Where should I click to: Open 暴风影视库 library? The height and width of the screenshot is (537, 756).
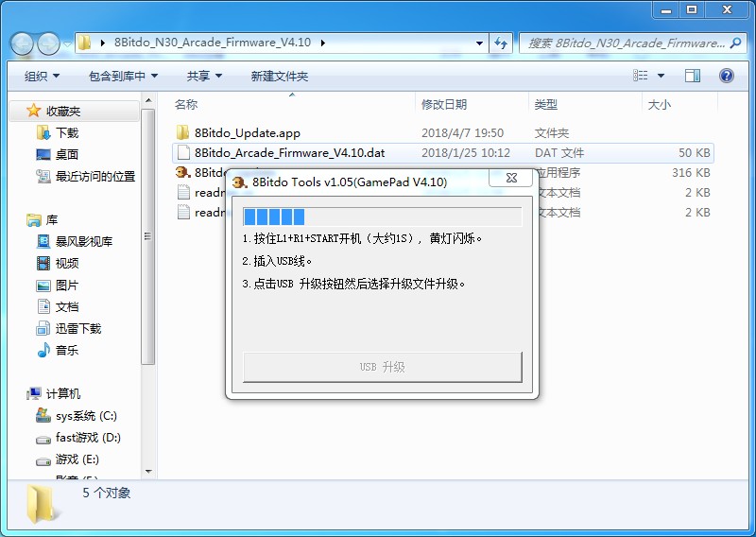(83, 241)
